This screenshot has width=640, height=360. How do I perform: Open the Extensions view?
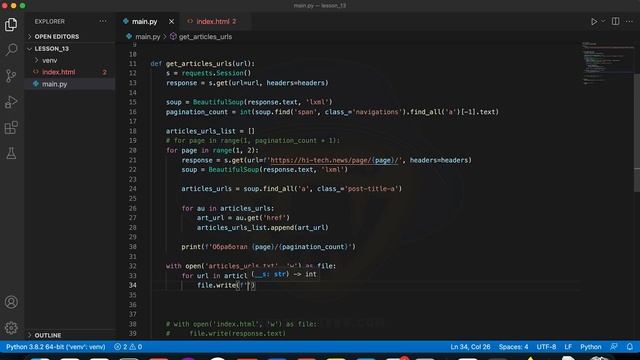coord(11,128)
